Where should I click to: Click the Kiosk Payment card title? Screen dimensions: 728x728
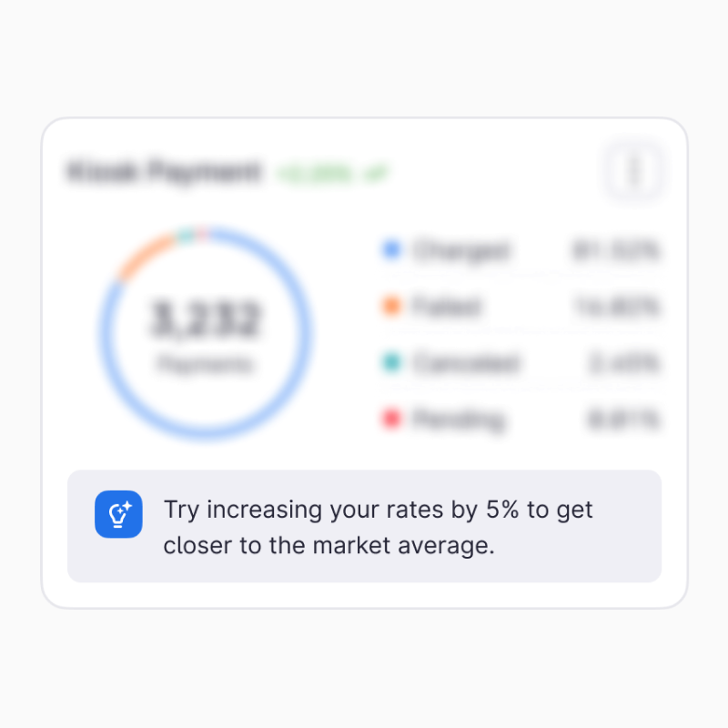(164, 172)
